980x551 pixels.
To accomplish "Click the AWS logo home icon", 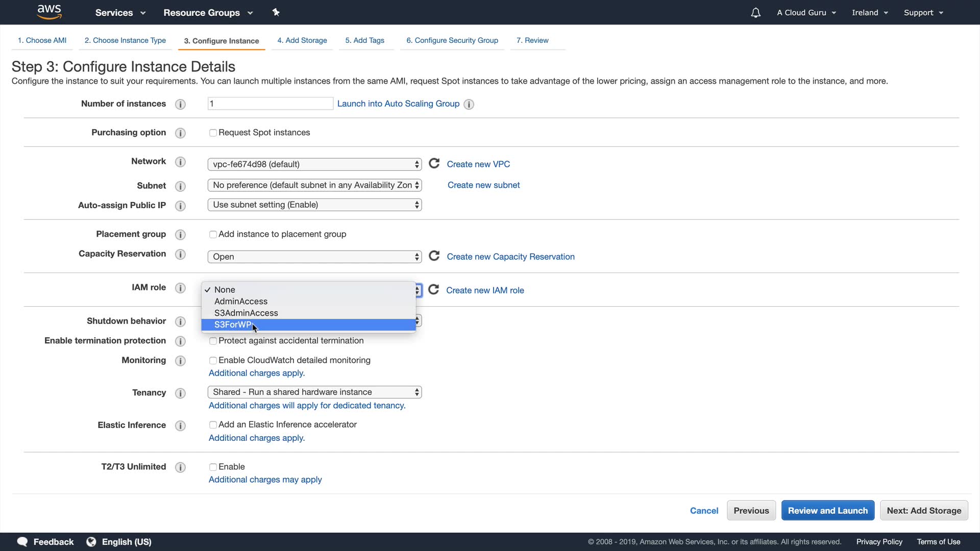I will click(x=49, y=12).
